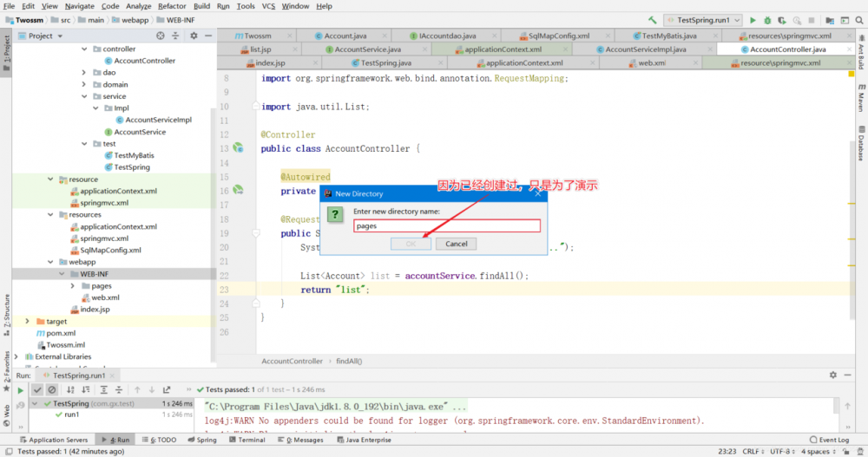Toggle sort alphabetically in test results toolbar
The image size is (868, 457).
70,390
